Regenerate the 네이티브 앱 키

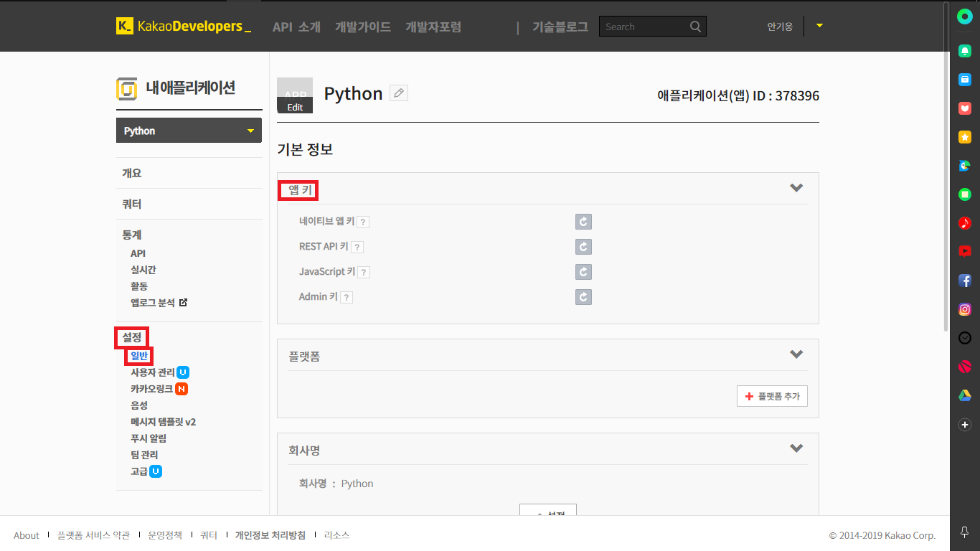pos(583,222)
